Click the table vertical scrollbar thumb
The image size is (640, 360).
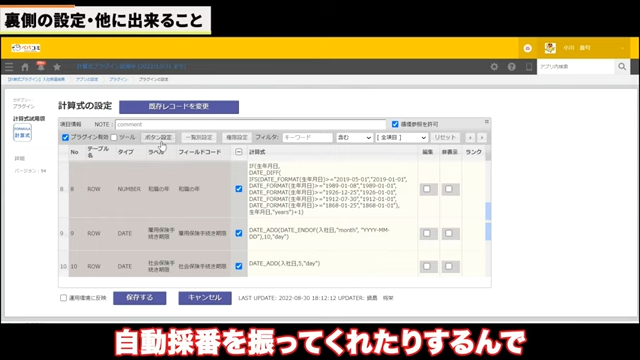488,220
